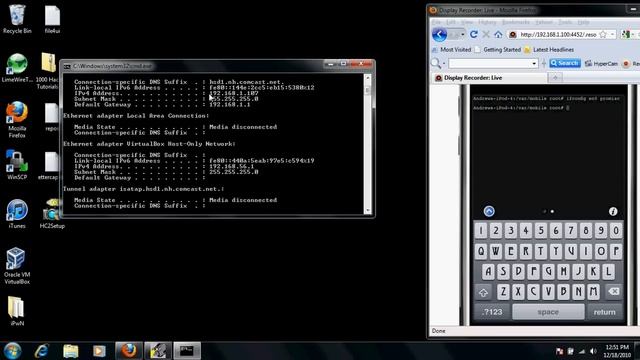
Task: Go back in Firefox history
Action: coord(440,35)
